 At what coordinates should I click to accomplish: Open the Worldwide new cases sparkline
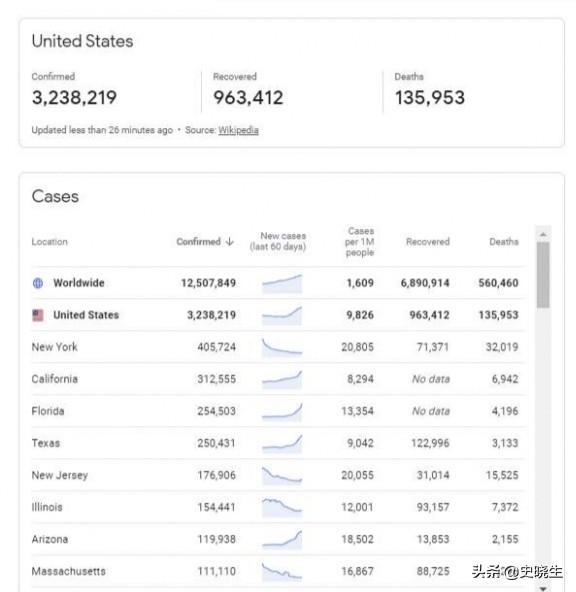point(282,284)
